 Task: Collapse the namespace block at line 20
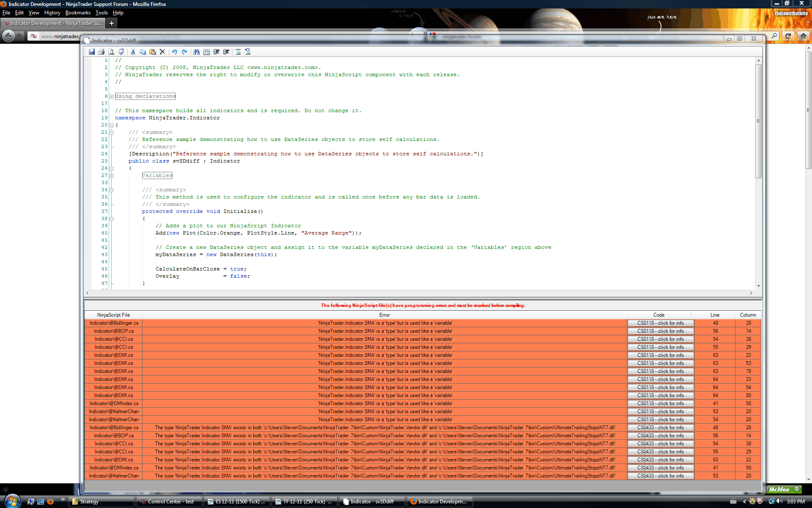coord(112,125)
